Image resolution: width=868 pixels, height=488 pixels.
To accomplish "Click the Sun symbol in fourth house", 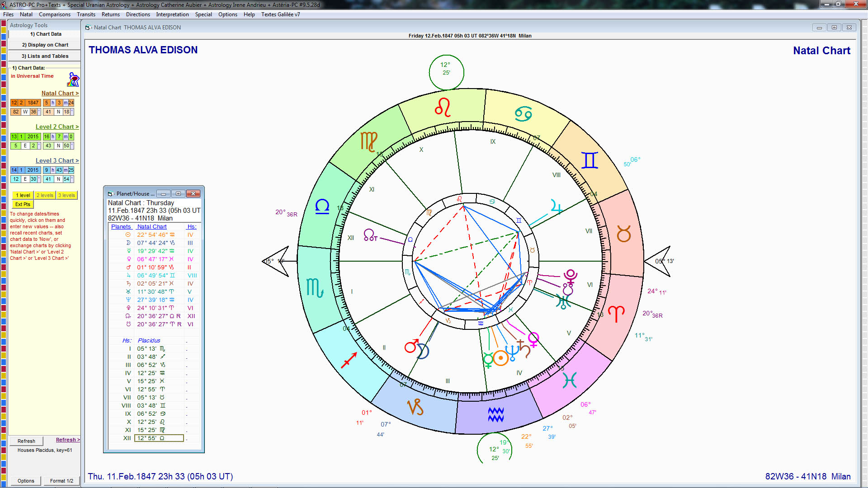I will (x=500, y=358).
